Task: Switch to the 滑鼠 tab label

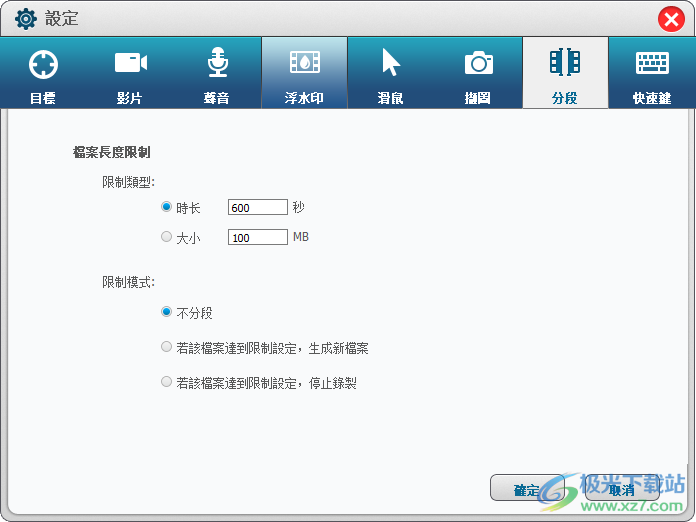Action: pos(390,98)
